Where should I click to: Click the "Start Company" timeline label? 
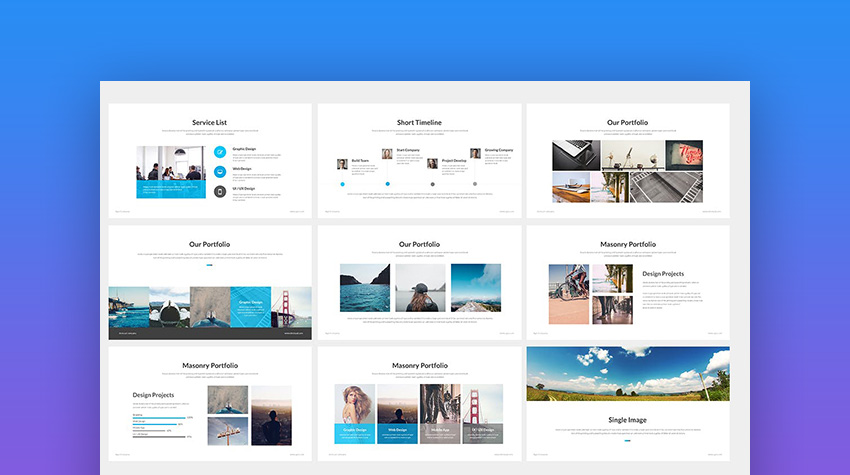pos(408,150)
